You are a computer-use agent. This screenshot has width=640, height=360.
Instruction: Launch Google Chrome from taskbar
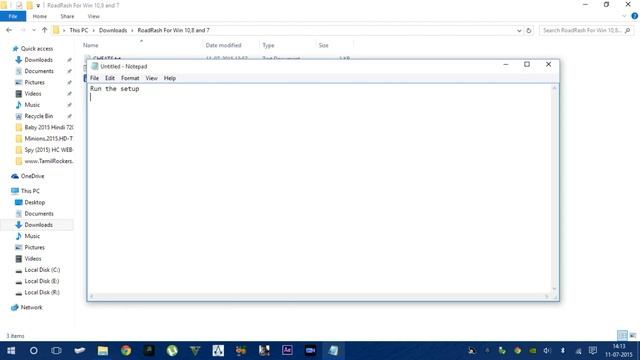126,351
